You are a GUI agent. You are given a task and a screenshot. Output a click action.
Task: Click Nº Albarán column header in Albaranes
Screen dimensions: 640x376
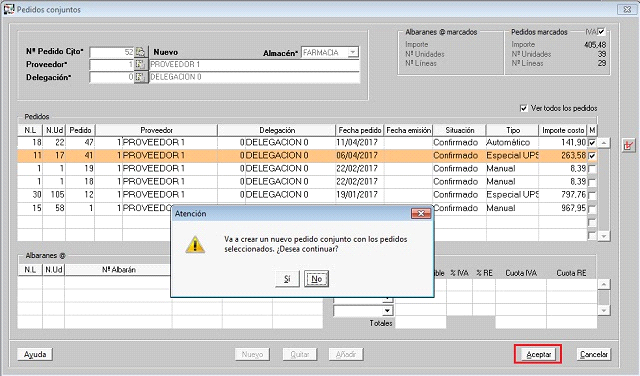pyautogui.click(x=118, y=270)
